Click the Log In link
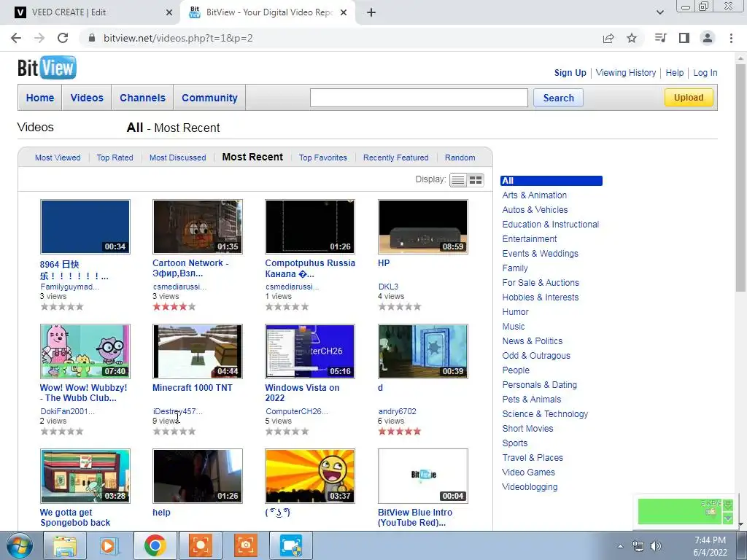Screen dimensions: 747x560 pos(705,73)
